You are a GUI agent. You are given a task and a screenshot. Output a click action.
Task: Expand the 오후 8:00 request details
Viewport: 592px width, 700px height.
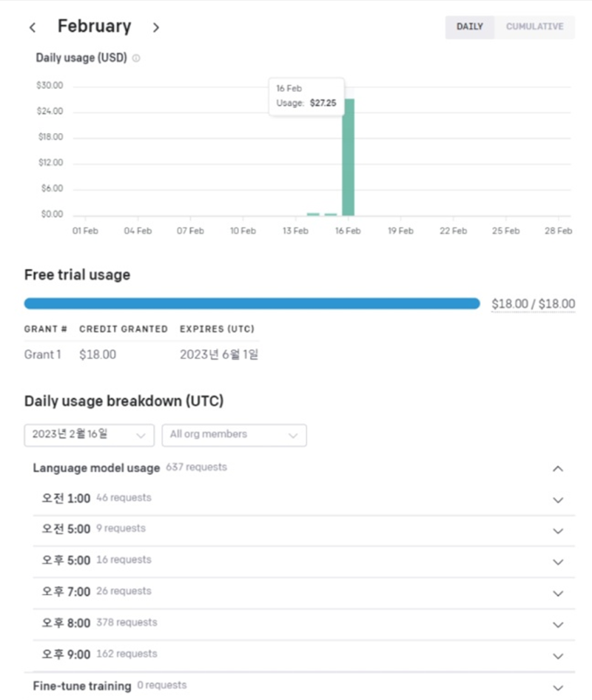557,625
